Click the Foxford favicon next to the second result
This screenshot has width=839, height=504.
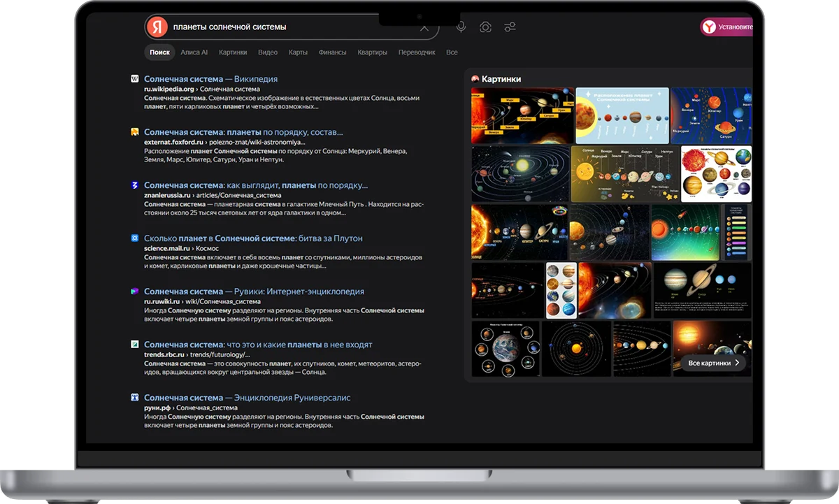pos(134,131)
